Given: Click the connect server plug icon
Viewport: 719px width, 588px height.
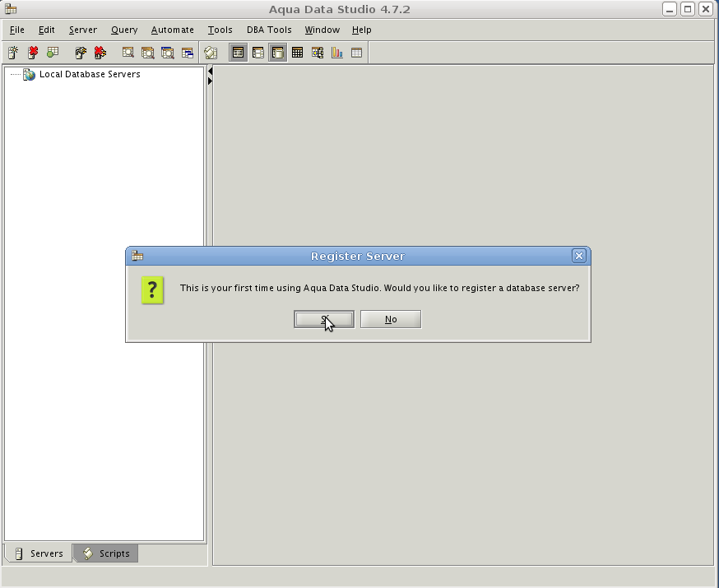Looking at the screenshot, I should [x=81, y=53].
